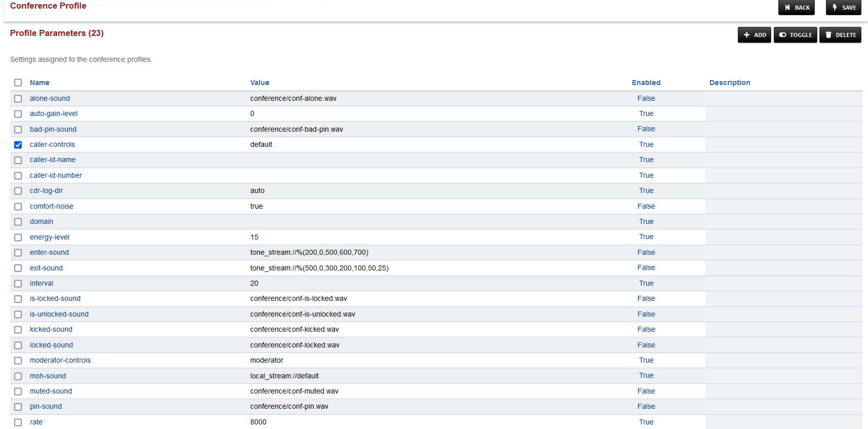
Task: Check the moh-sound row checkbox
Action: click(x=18, y=376)
